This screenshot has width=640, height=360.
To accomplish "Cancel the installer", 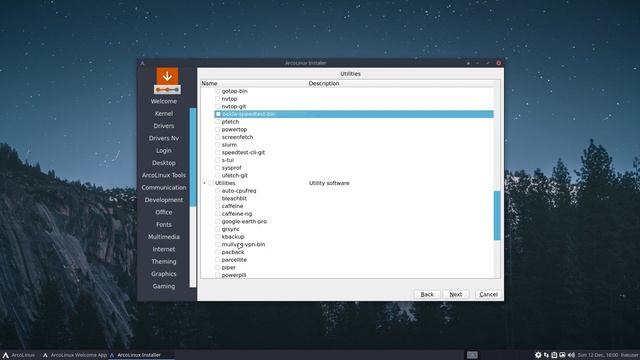I will 488,294.
